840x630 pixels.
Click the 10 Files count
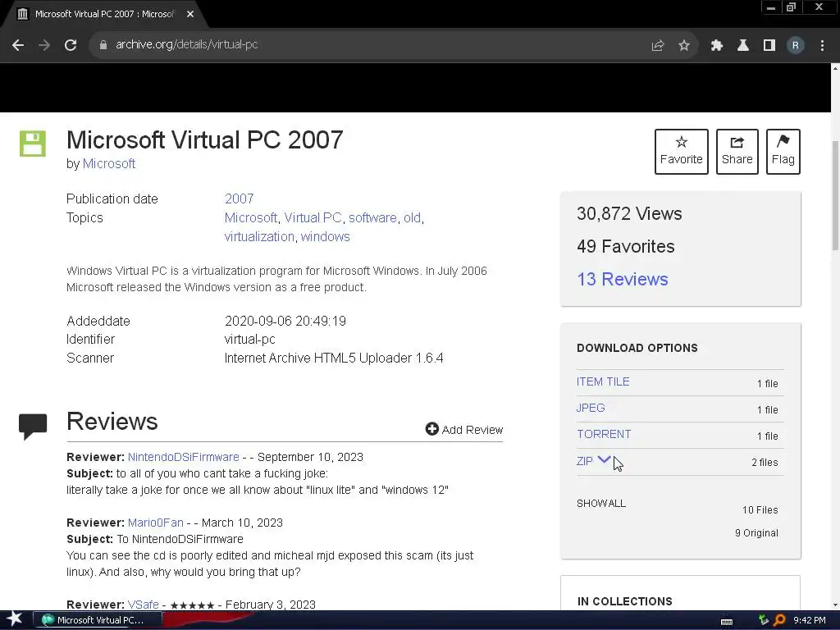click(760, 510)
